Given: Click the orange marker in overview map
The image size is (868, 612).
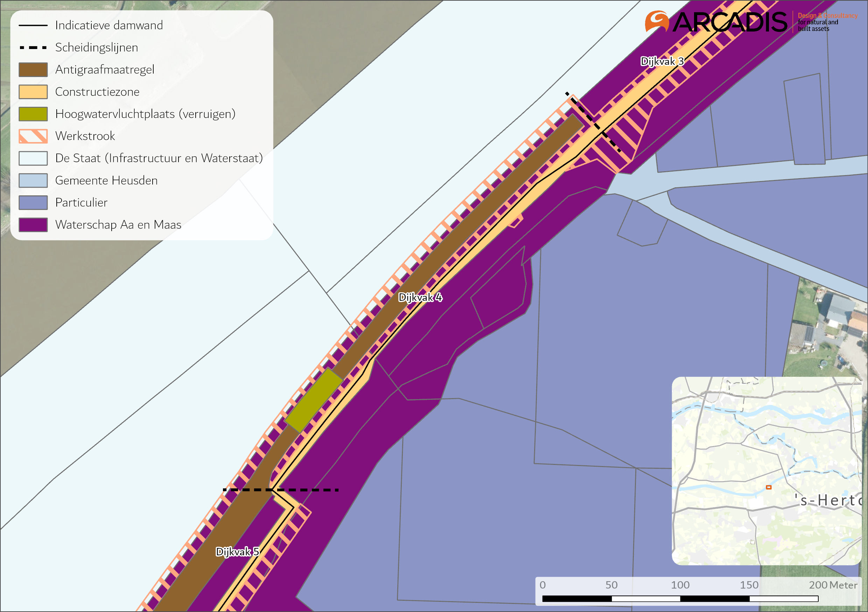Looking at the screenshot, I should point(769,487).
